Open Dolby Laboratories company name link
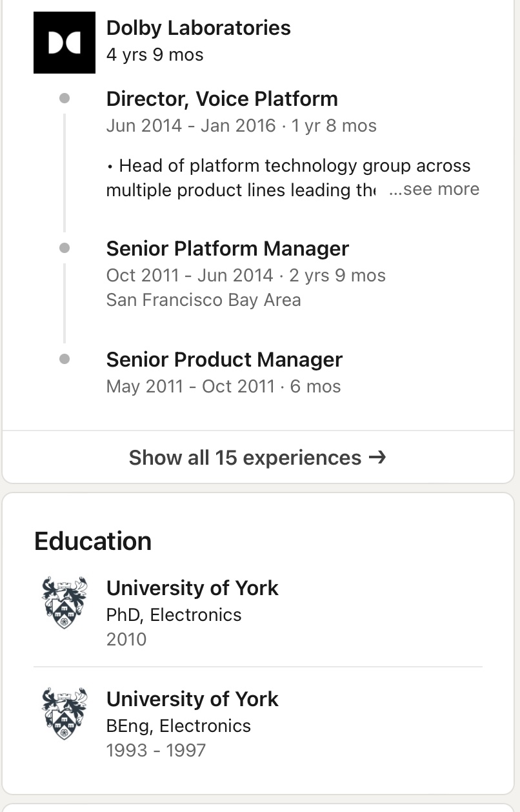The height and width of the screenshot is (812, 520). (x=198, y=28)
